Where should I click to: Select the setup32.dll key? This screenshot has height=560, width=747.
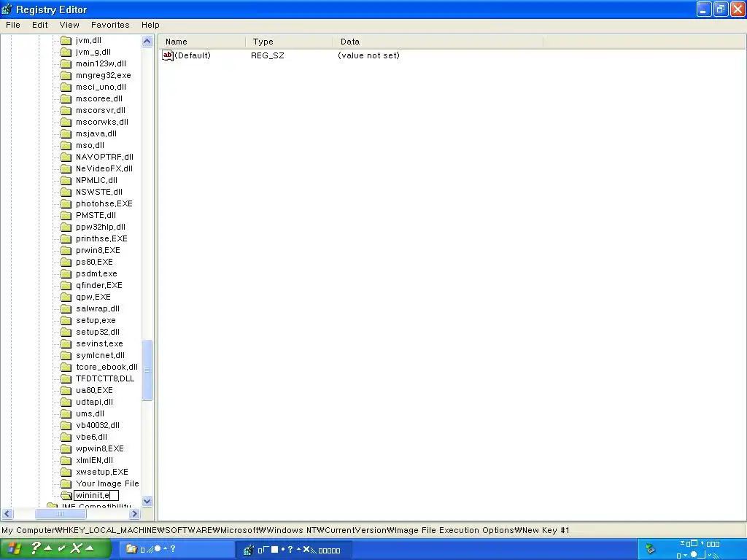tap(98, 332)
